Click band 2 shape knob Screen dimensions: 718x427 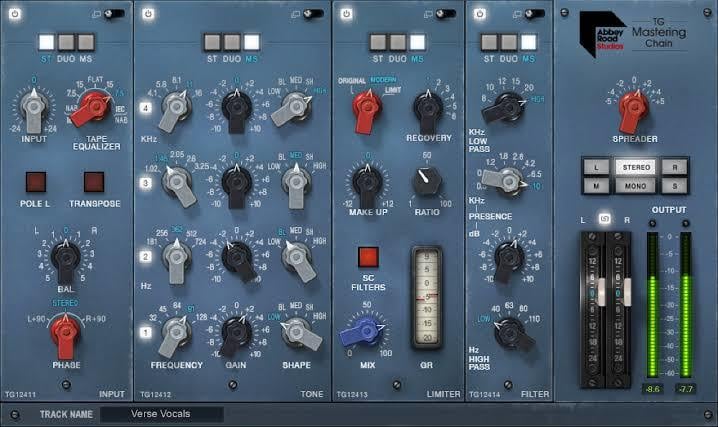coord(298,258)
